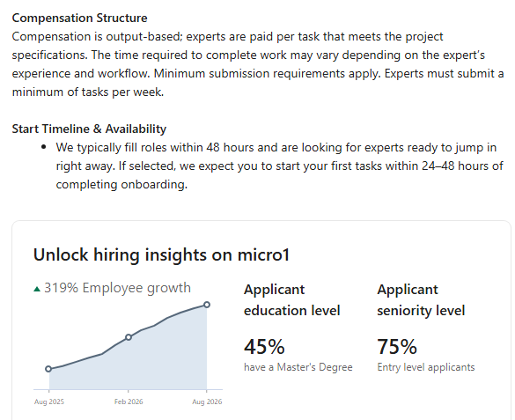Select the Aug 2026 chart data point

coord(207,305)
